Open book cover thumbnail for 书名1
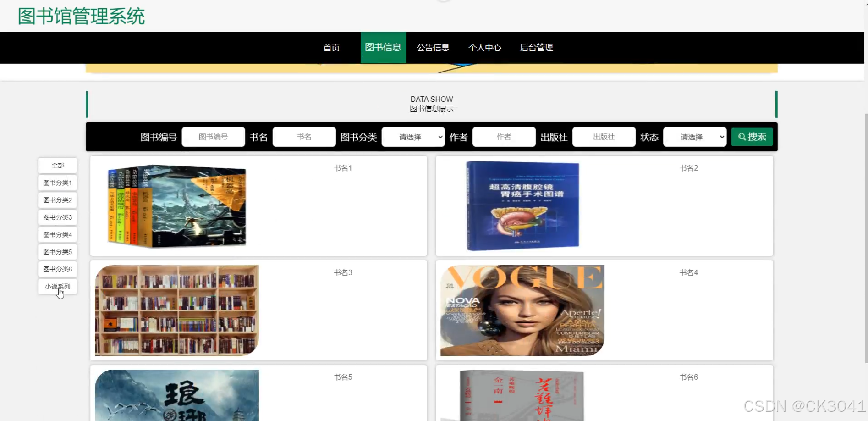 click(177, 206)
